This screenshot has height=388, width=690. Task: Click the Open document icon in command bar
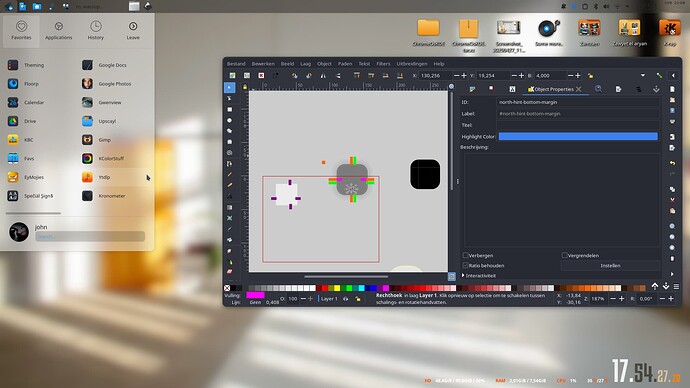(672, 100)
